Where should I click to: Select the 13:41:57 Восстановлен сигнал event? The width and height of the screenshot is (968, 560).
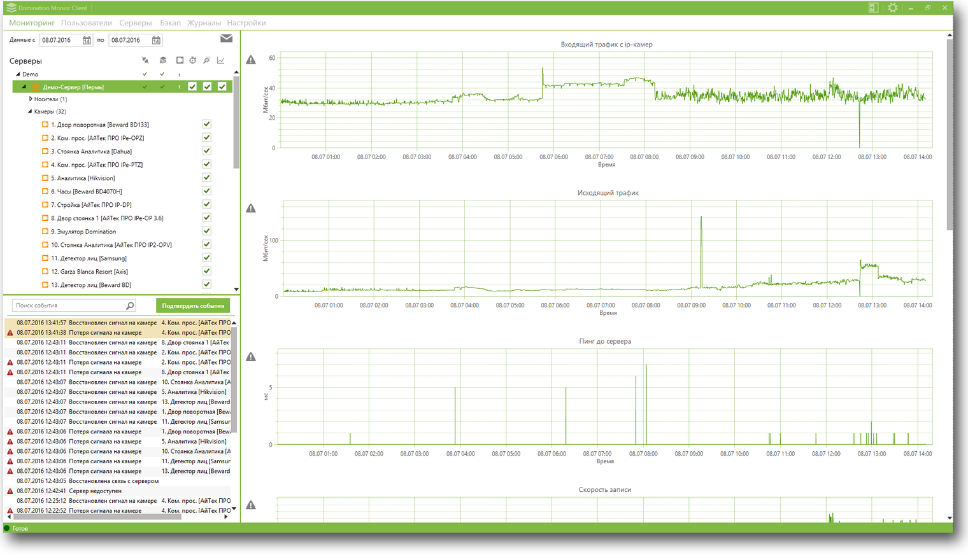[118, 323]
